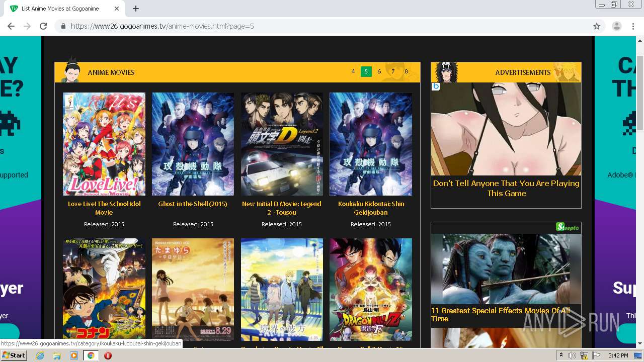
Task: Click the clock showing 3:42 PM
Action: tap(618, 355)
